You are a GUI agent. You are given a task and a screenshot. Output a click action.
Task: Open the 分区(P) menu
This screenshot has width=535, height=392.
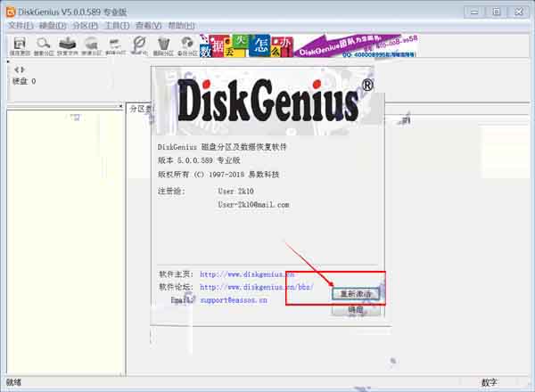coord(86,26)
